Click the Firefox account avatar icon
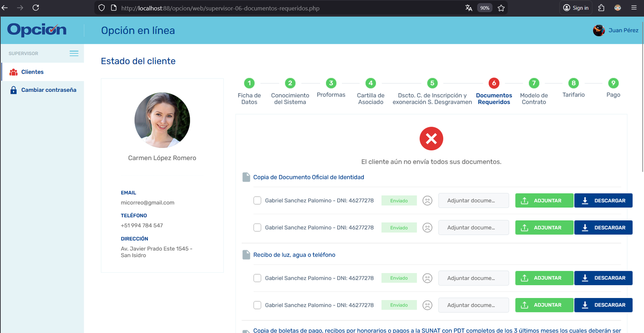Image resolution: width=644 pixels, height=333 pixels. tap(618, 8)
